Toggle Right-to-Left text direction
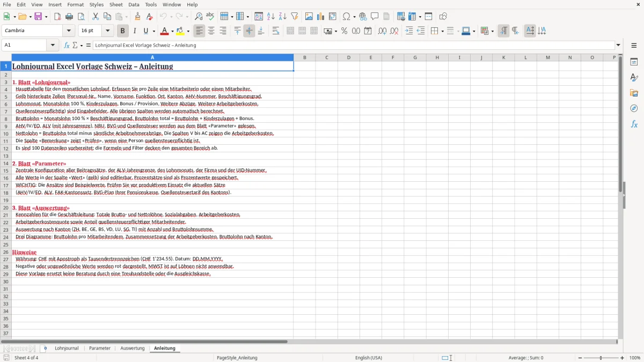644x362 pixels. click(515, 31)
